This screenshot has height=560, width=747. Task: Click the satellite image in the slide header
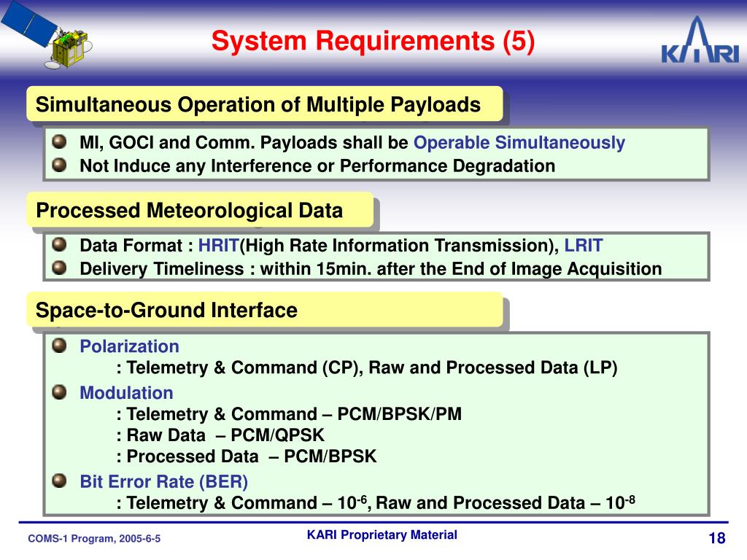click(46, 34)
